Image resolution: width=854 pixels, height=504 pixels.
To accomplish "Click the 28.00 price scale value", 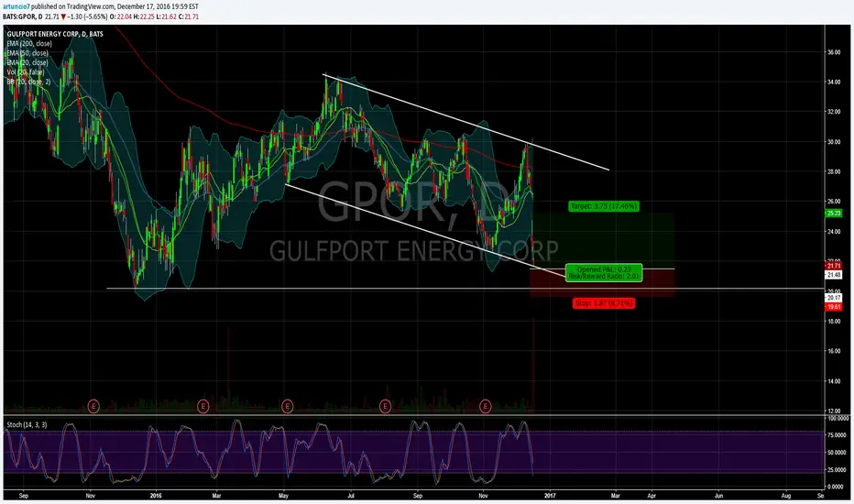I will [834, 171].
